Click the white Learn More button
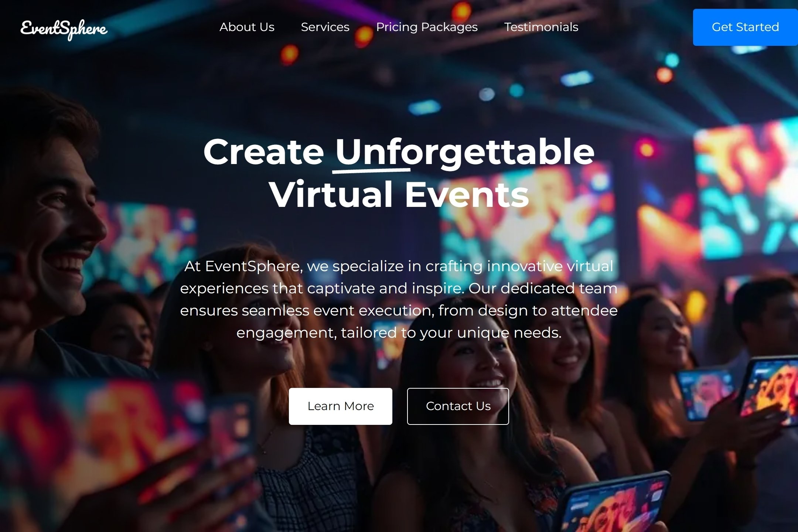Viewport: 798px width, 532px height. pos(341,406)
